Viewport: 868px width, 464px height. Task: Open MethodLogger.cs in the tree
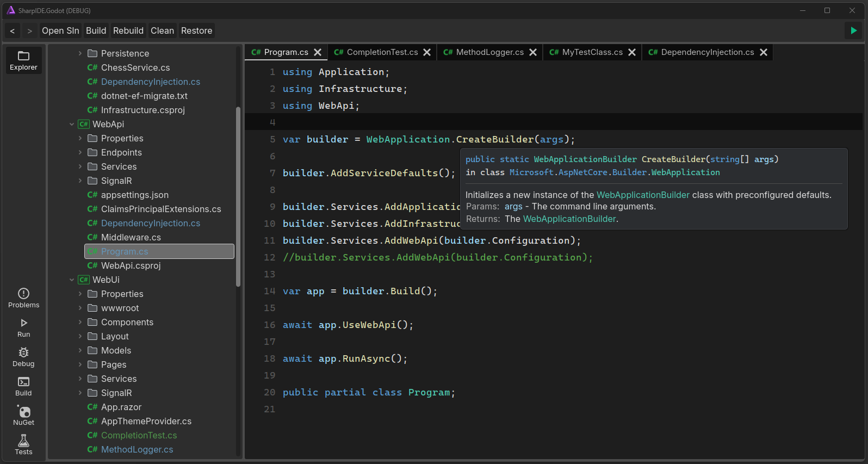point(137,449)
